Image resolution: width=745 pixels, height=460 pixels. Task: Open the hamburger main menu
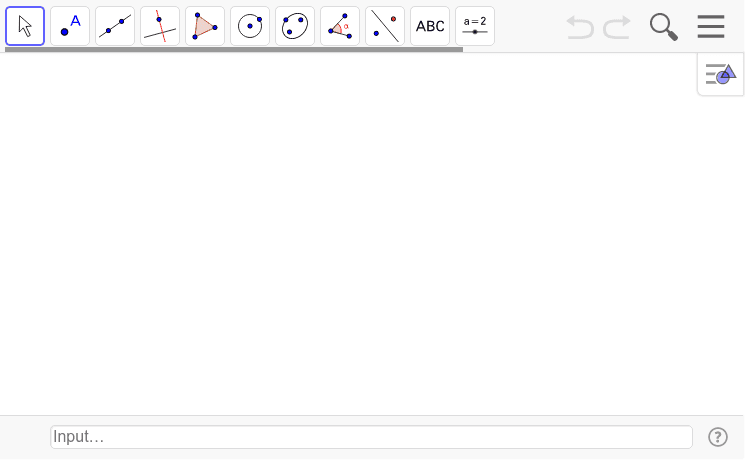pyautogui.click(x=711, y=27)
